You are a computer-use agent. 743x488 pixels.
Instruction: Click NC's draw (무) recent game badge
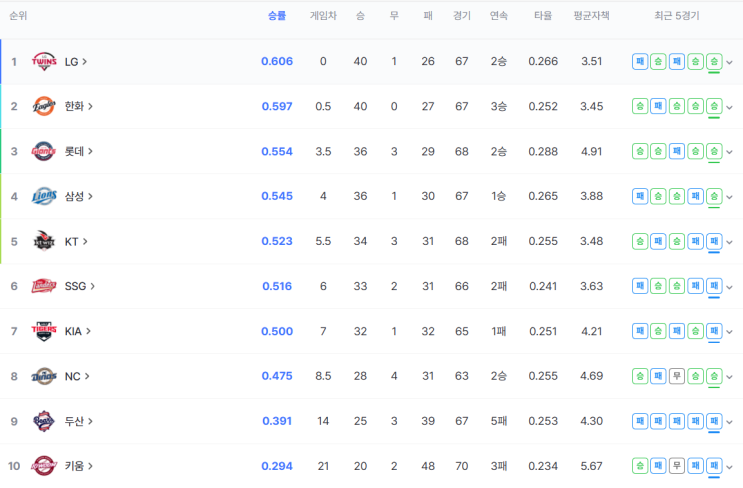coord(677,376)
